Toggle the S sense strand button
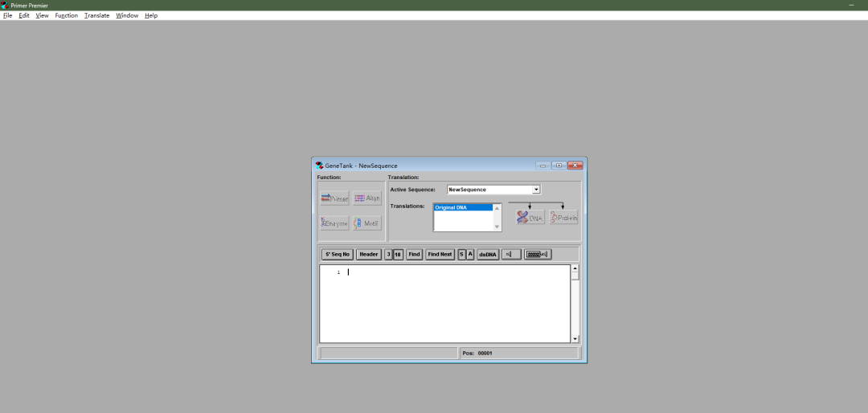The height and width of the screenshot is (413, 868). pyautogui.click(x=461, y=255)
